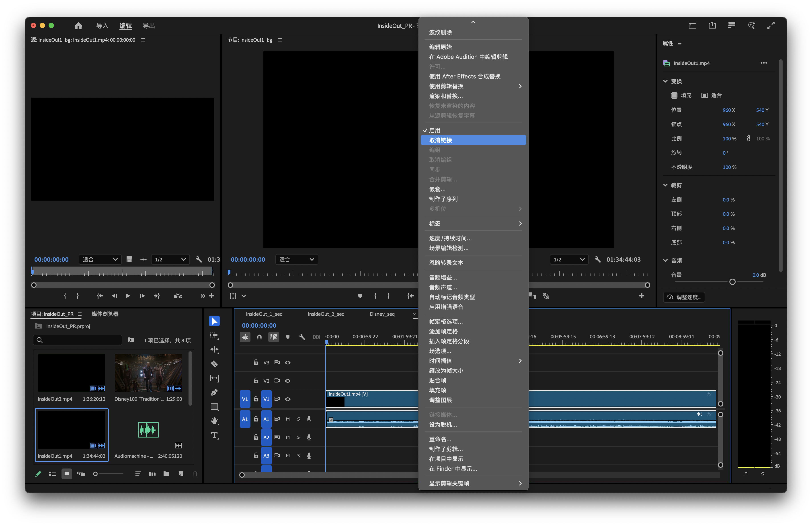The width and height of the screenshot is (812, 526).
Task: Select the Rectangle tool
Action: [214, 407]
